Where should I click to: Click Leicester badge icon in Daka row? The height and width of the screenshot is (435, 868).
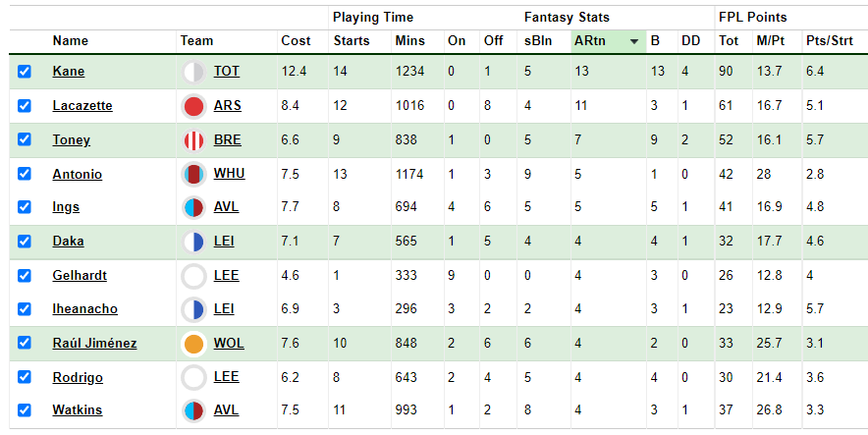(193, 242)
